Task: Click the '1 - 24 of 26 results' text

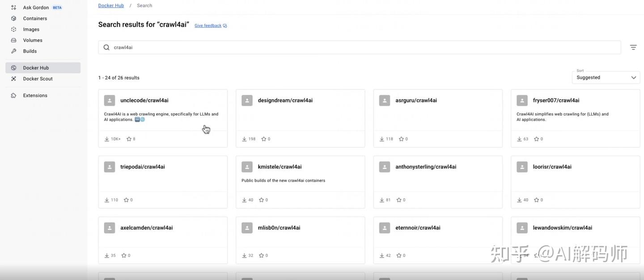Action: (x=119, y=78)
